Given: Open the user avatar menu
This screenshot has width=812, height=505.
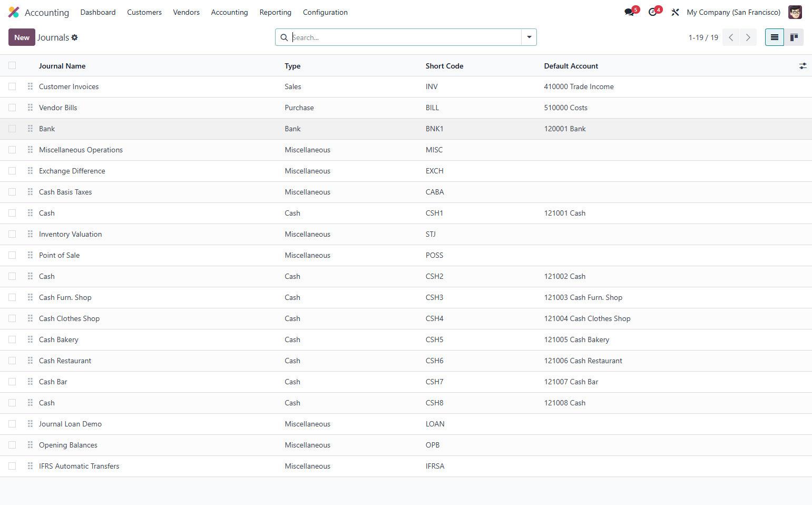Looking at the screenshot, I should 795,12.
